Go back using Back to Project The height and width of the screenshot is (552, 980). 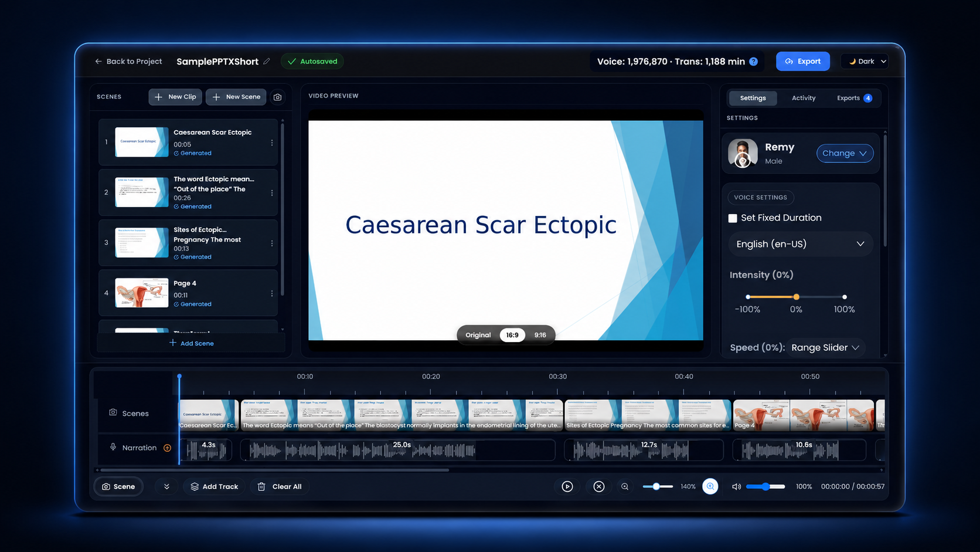(128, 61)
